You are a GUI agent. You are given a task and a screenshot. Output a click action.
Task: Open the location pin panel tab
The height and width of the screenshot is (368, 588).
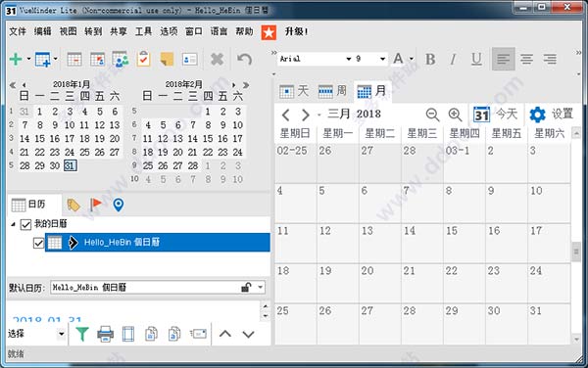tap(119, 205)
